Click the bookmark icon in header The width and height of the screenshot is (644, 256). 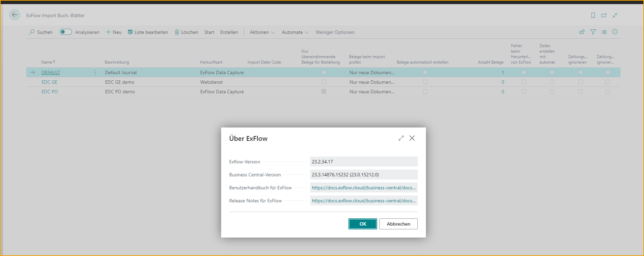point(593,15)
